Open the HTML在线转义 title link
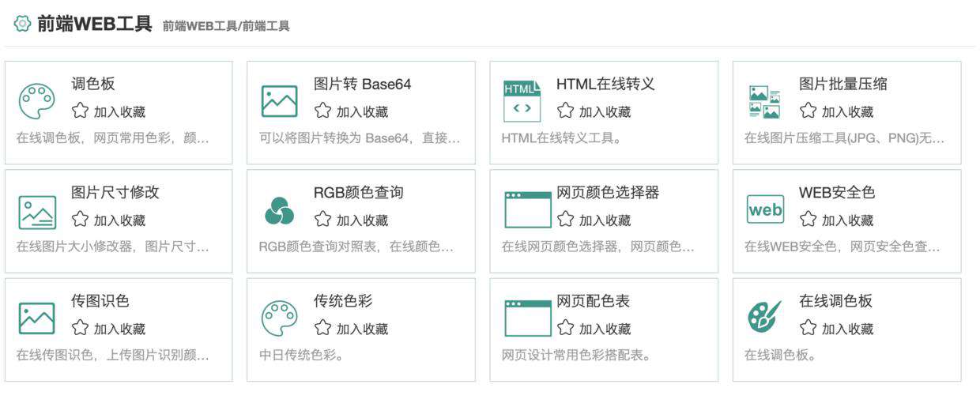980x403 pixels. click(x=605, y=85)
